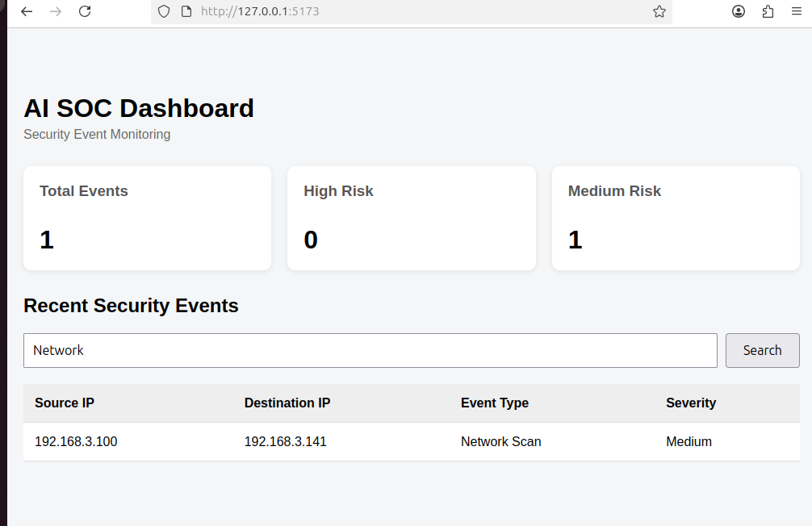812x526 pixels.
Task: Click the Medium Risk card label
Action: click(614, 191)
